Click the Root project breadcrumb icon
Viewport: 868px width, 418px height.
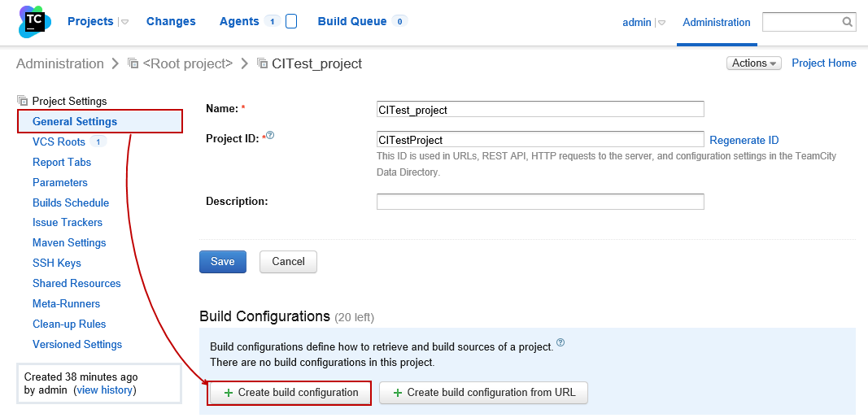(x=133, y=63)
